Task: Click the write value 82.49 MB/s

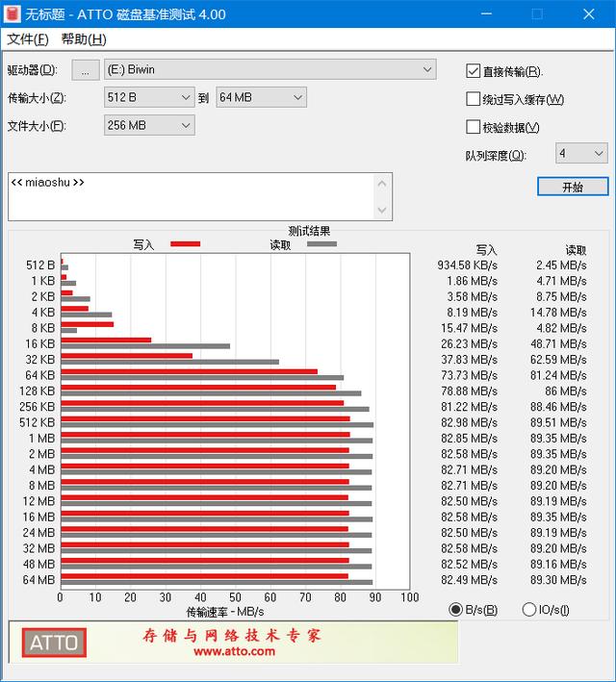Action: point(469,580)
